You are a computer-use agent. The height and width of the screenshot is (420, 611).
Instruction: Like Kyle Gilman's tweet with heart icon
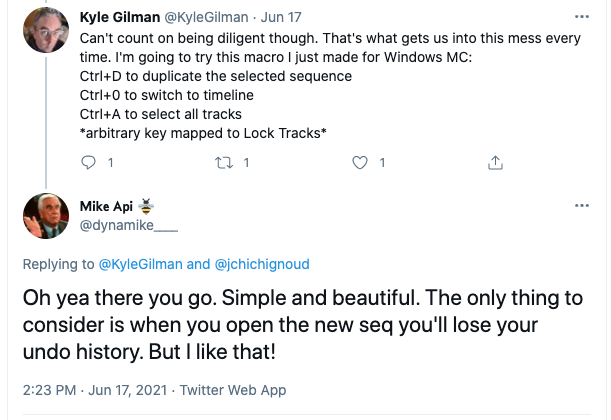tap(360, 162)
